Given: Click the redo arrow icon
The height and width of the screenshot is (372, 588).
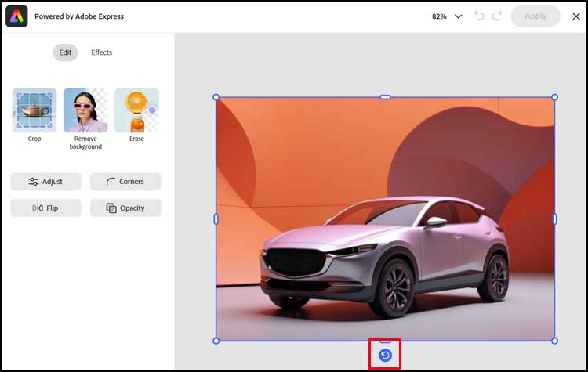Looking at the screenshot, I should (497, 16).
